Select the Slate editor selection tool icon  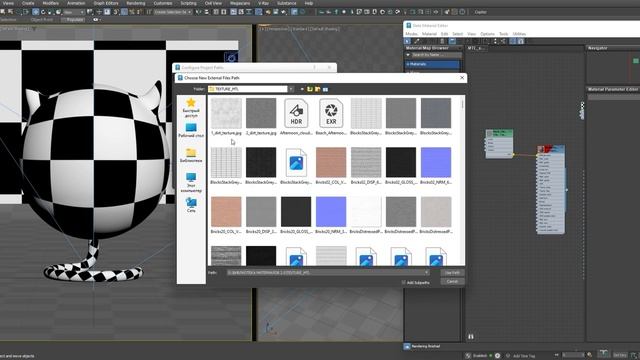point(408,41)
